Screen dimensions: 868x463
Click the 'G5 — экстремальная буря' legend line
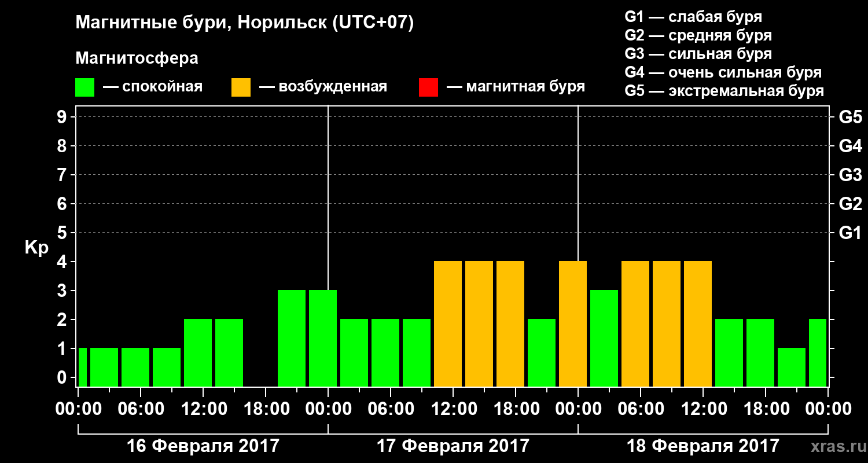724,91
